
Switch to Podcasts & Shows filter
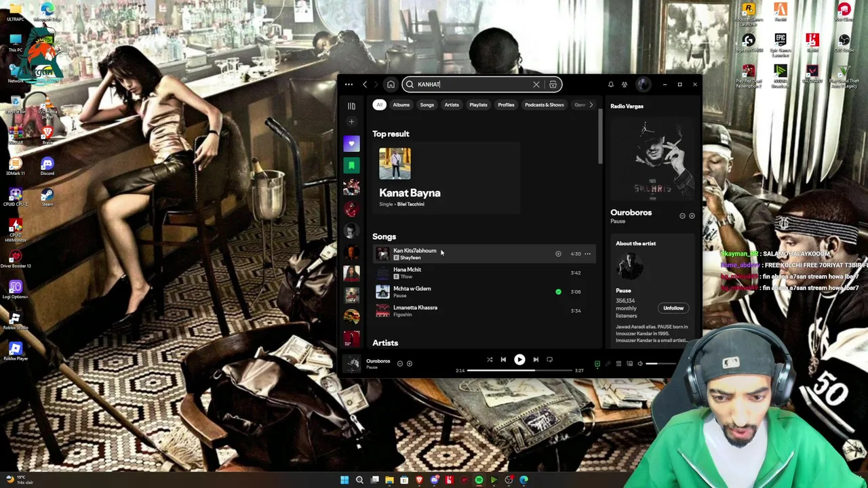pyautogui.click(x=544, y=105)
